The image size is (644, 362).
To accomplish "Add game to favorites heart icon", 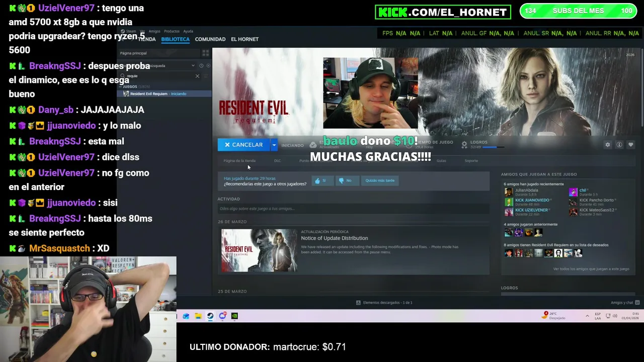I will pyautogui.click(x=631, y=145).
